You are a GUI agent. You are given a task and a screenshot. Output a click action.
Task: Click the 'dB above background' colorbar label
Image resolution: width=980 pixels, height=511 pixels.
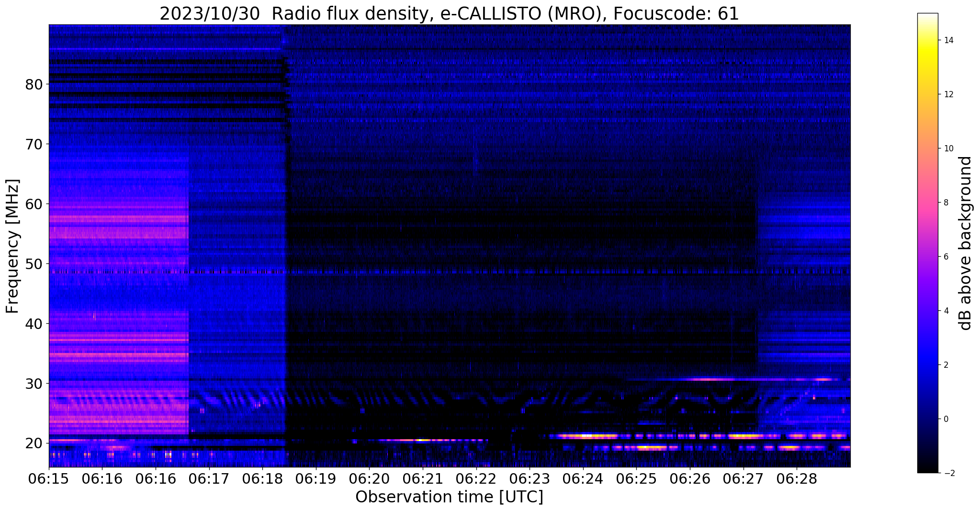(966, 243)
